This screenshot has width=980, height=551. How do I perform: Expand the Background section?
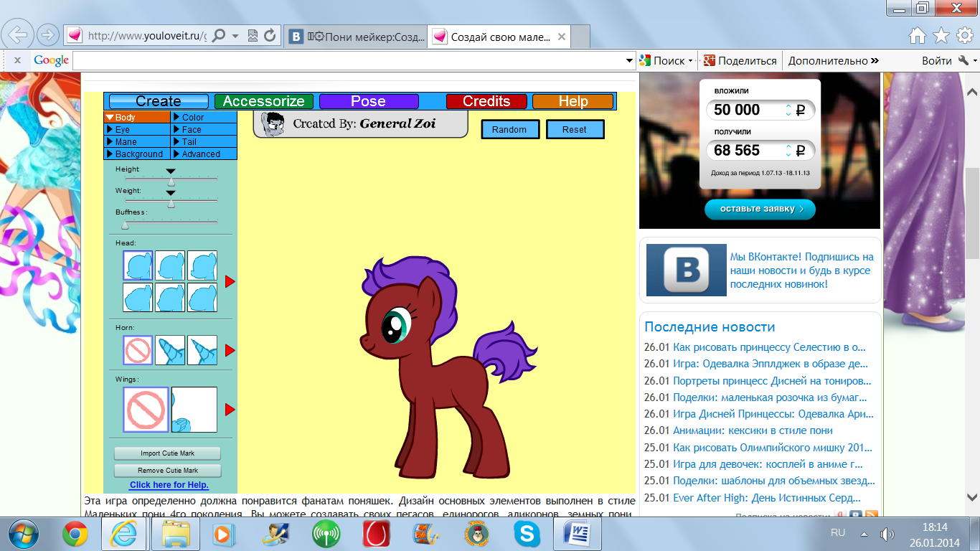point(137,154)
